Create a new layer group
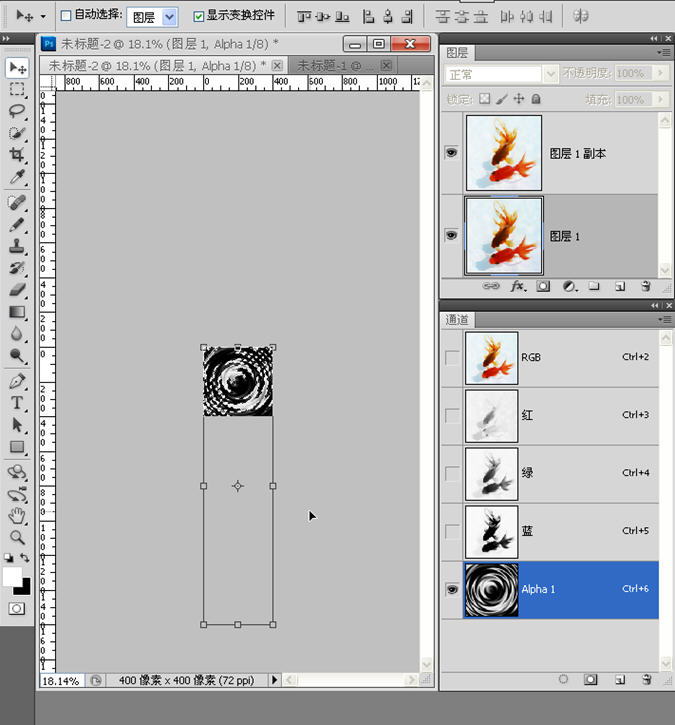Screen dimensions: 675x725 (594, 286)
